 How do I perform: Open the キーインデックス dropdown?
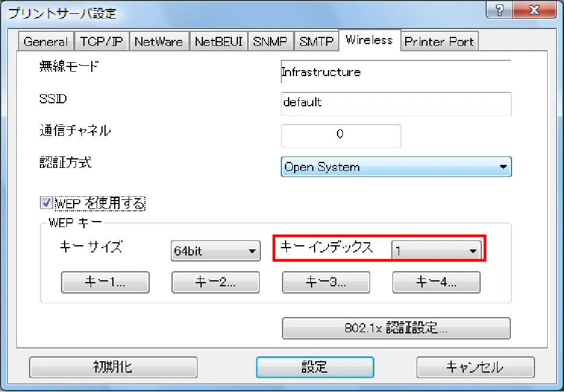[x=437, y=250]
